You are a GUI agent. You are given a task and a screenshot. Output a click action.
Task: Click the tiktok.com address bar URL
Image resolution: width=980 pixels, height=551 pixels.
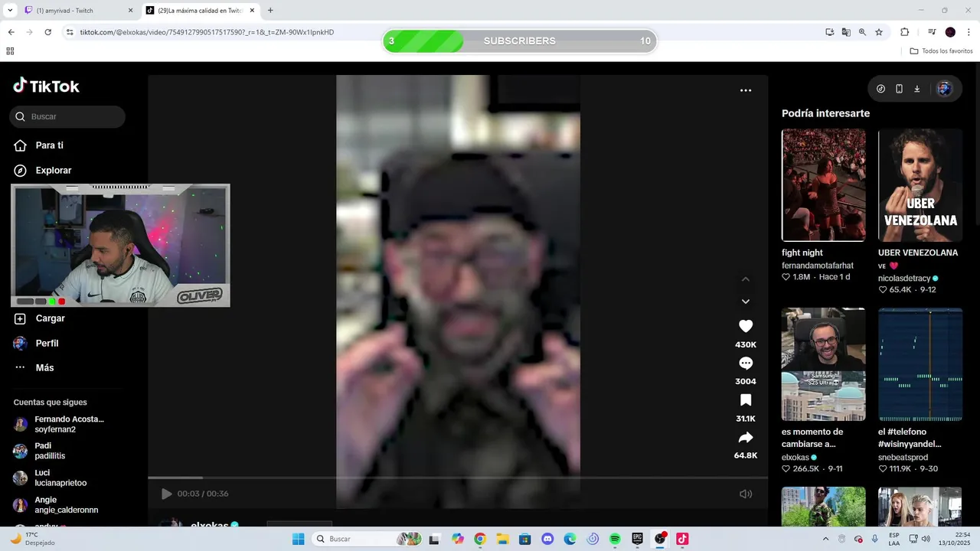pos(207,32)
